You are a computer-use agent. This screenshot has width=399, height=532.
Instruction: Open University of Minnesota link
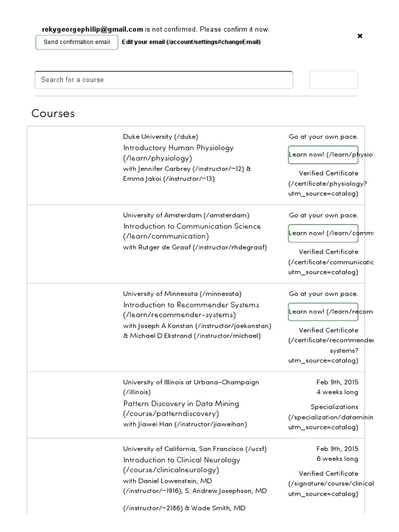click(x=182, y=294)
